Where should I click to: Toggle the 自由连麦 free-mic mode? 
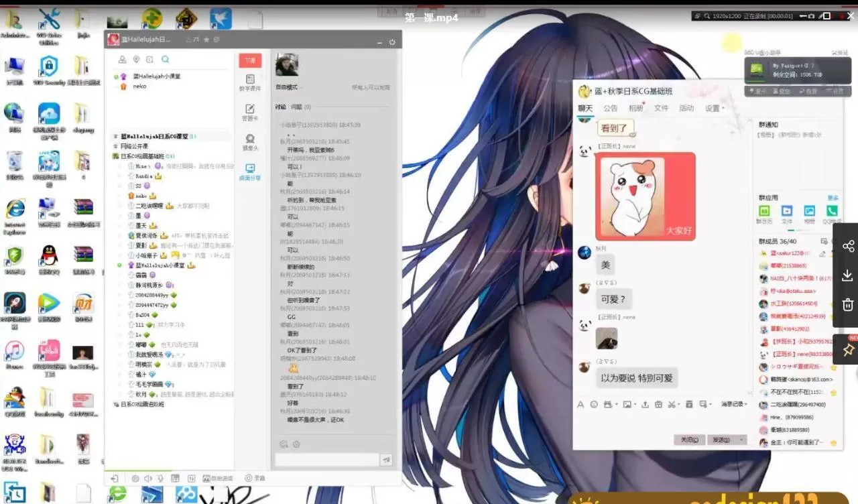click(x=214, y=479)
